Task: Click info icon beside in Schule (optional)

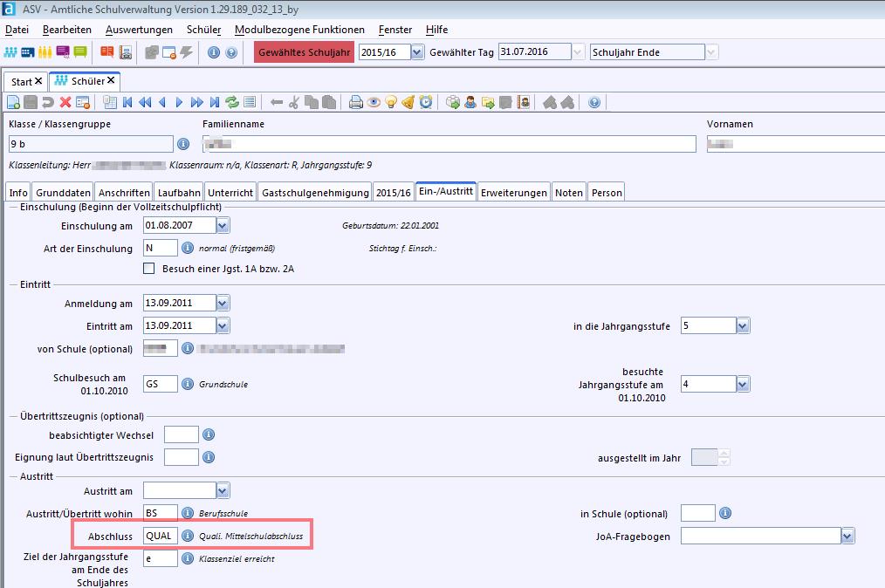Action: click(725, 513)
